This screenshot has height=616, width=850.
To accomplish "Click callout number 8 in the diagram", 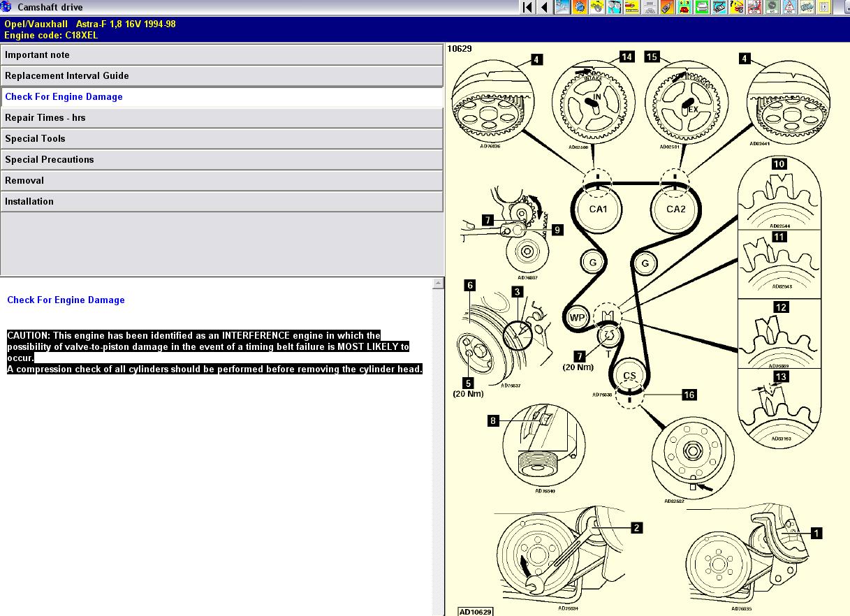I will [494, 421].
